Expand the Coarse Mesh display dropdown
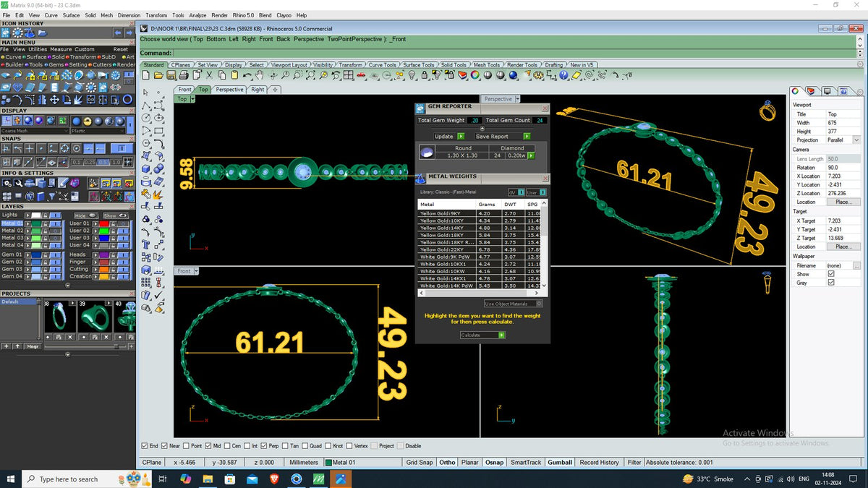Screen dimensions: 868x488 [35, 131]
